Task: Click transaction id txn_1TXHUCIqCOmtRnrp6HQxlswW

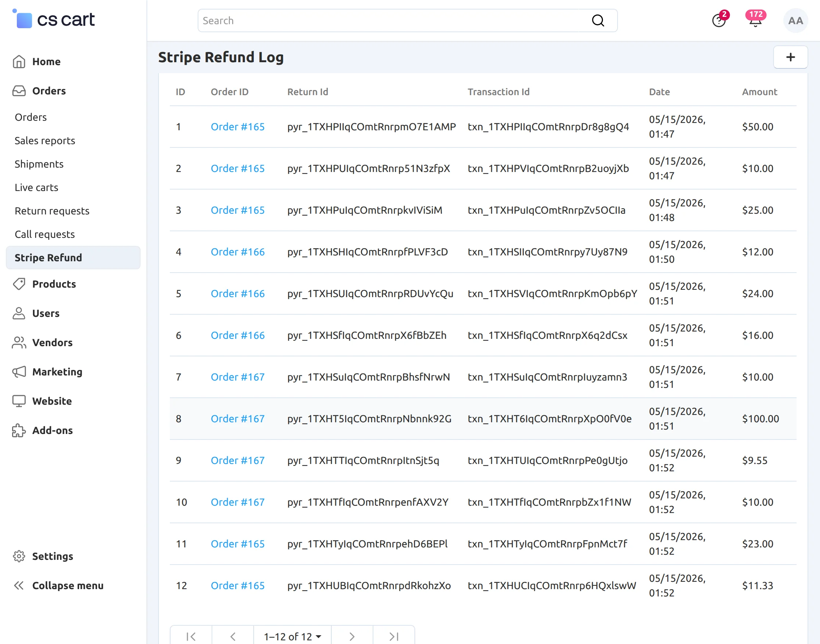Action: point(552,586)
